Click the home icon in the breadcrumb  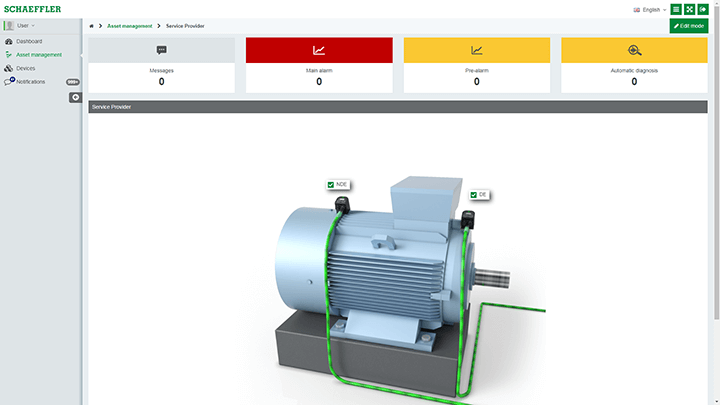92,25
